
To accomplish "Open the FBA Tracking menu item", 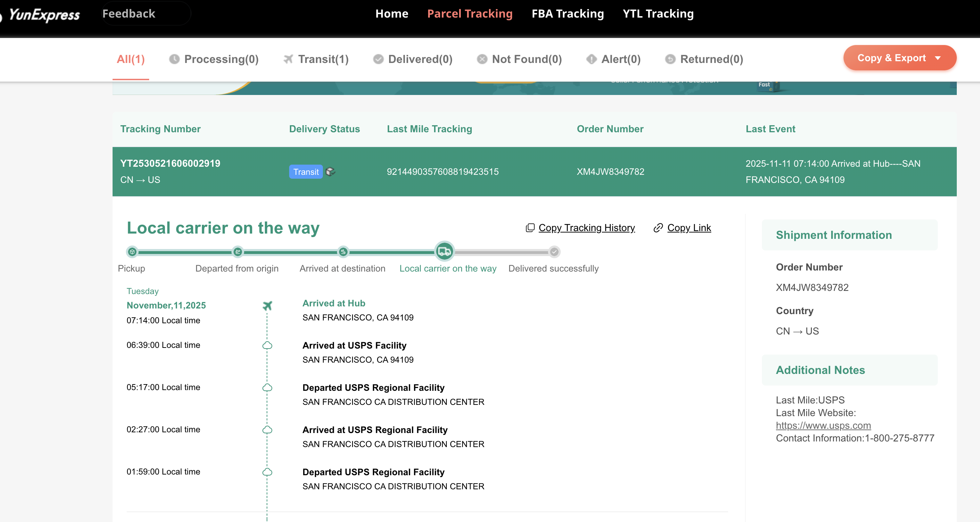I will tap(567, 14).
